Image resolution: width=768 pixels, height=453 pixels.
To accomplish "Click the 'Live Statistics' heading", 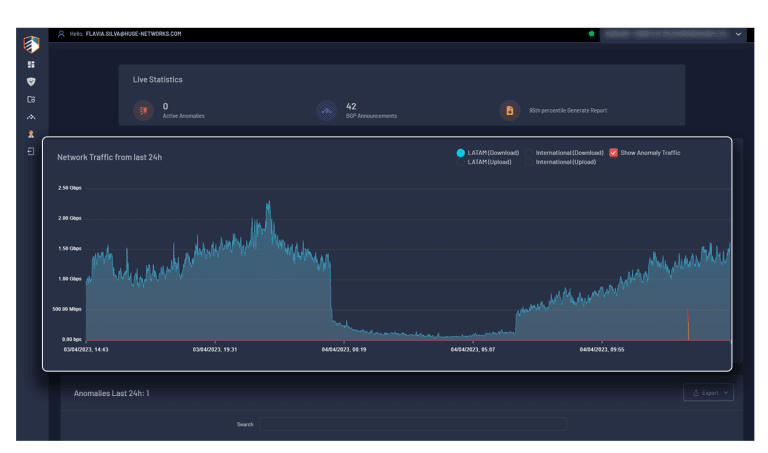I will pos(158,79).
